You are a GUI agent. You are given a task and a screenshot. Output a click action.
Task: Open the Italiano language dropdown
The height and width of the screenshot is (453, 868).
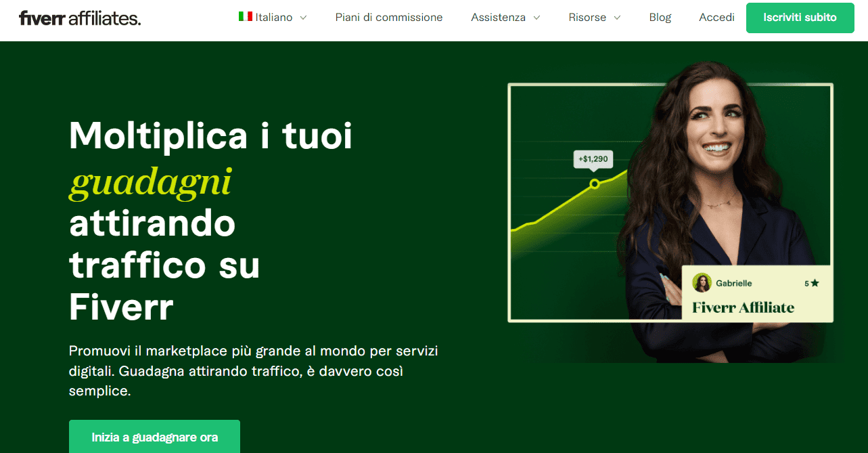[x=273, y=18]
